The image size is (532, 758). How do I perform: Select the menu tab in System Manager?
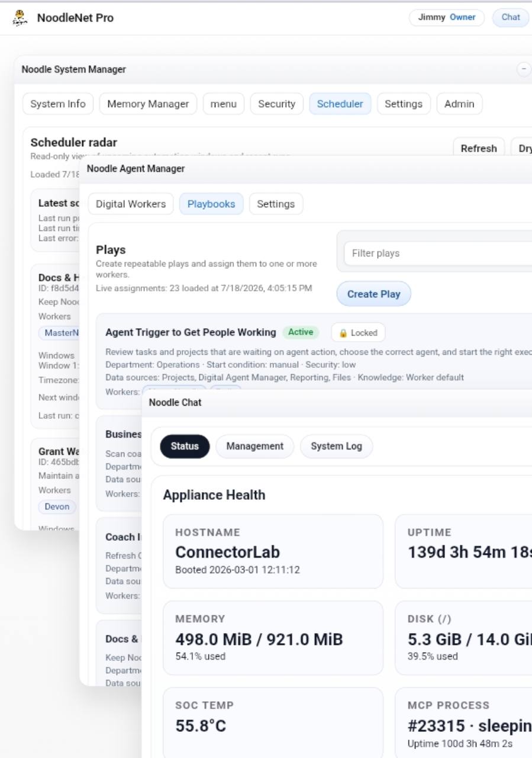[224, 104]
